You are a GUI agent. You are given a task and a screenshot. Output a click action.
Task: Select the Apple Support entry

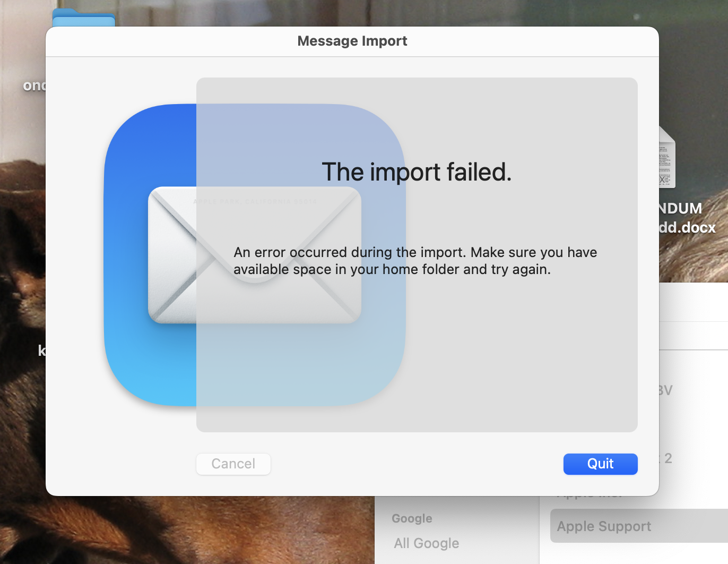tap(604, 526)
